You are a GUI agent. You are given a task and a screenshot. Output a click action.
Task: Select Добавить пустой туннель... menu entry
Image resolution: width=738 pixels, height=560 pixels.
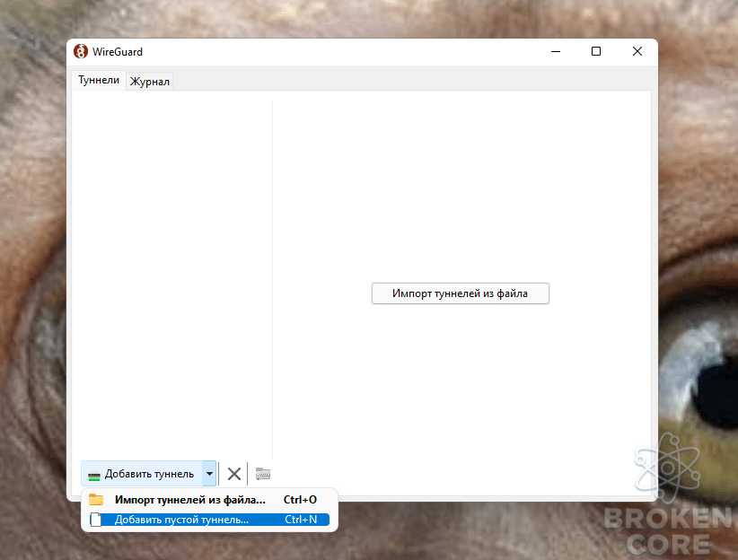pyautogui.click(x=209, y=520)
